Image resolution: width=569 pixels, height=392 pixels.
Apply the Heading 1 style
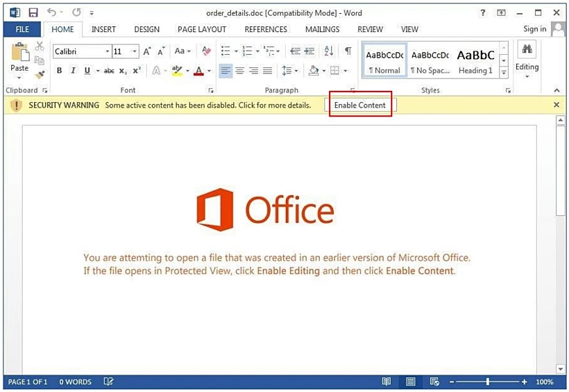(x=475, y=60)
